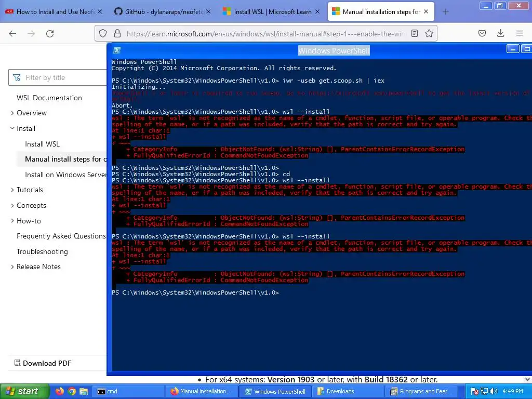
Task: Open the Windows Start menu
Action: pos(24,391)
